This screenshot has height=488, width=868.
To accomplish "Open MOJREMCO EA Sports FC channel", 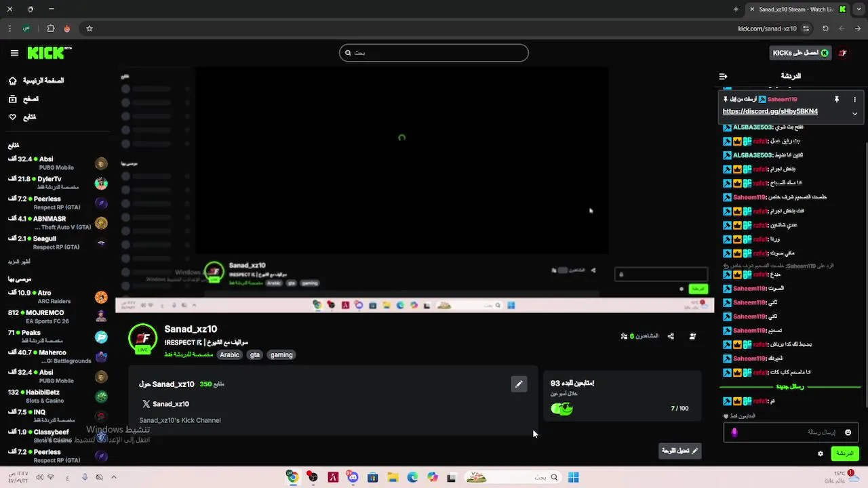I will pyautogui.click(x=57, y=317).
